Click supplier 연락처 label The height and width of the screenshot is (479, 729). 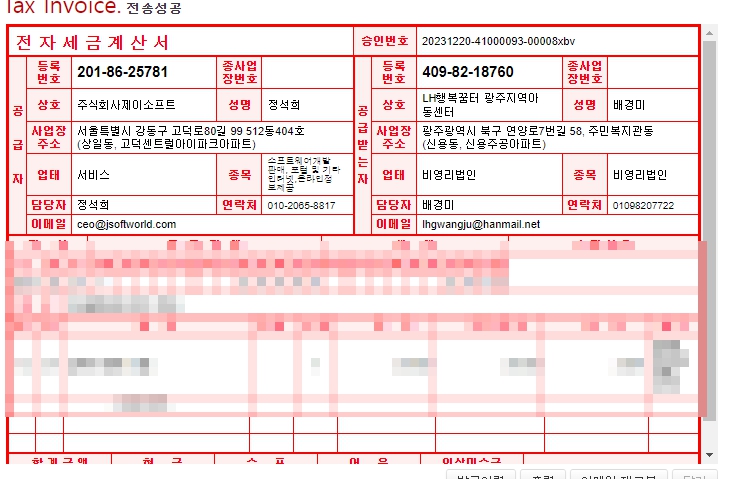click(239, 205)
